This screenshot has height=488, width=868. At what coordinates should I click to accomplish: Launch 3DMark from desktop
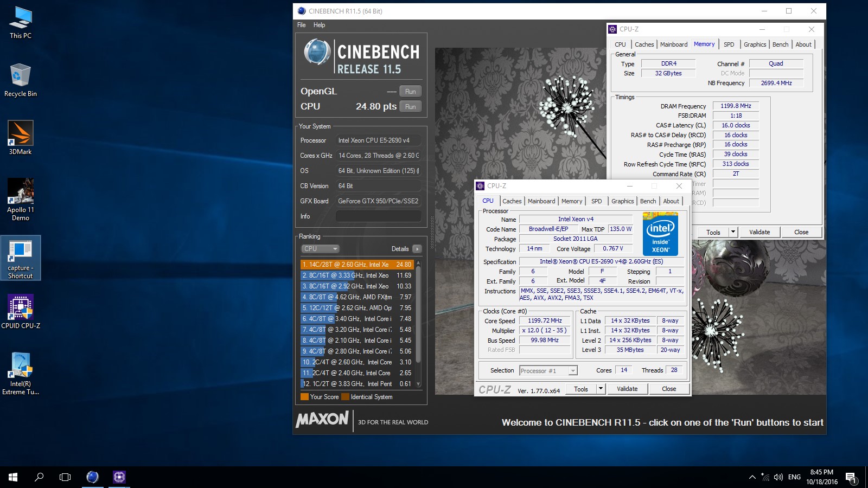21,138
